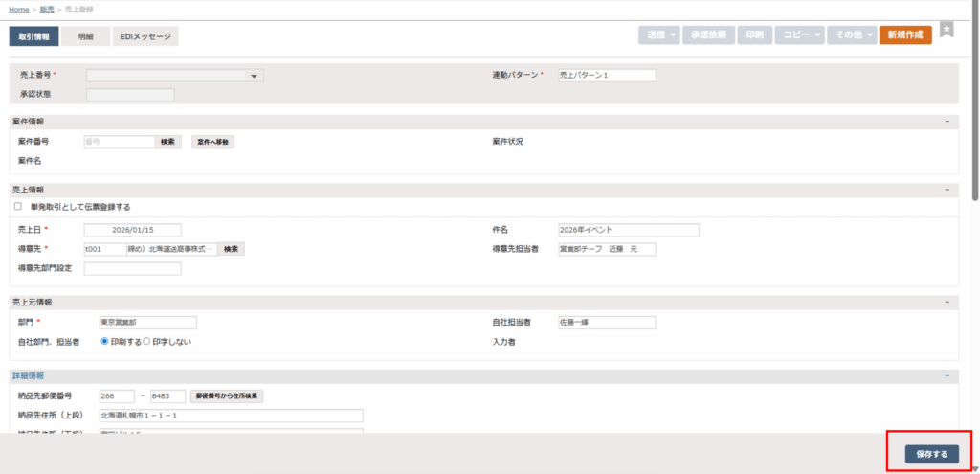
Task: Switch to the 明細 tab
Action: tap(85, 36)
